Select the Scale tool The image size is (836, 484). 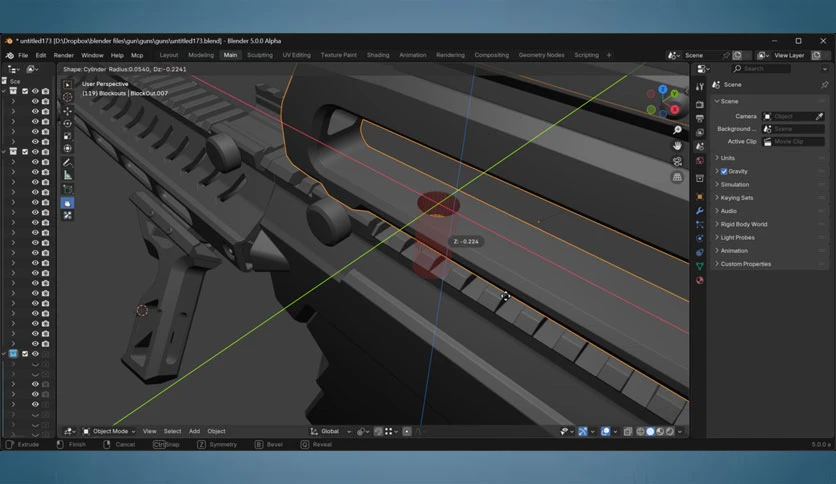click(x=67, y=136)
